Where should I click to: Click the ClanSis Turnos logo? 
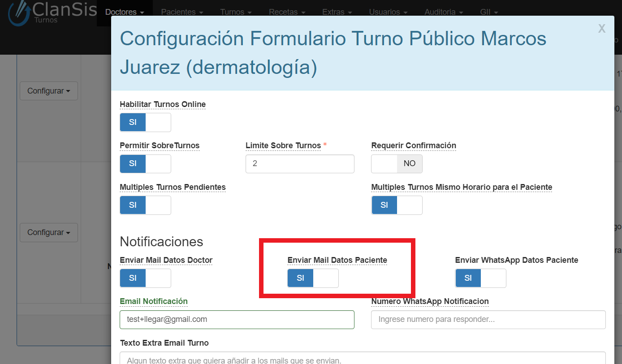point(52,13)
